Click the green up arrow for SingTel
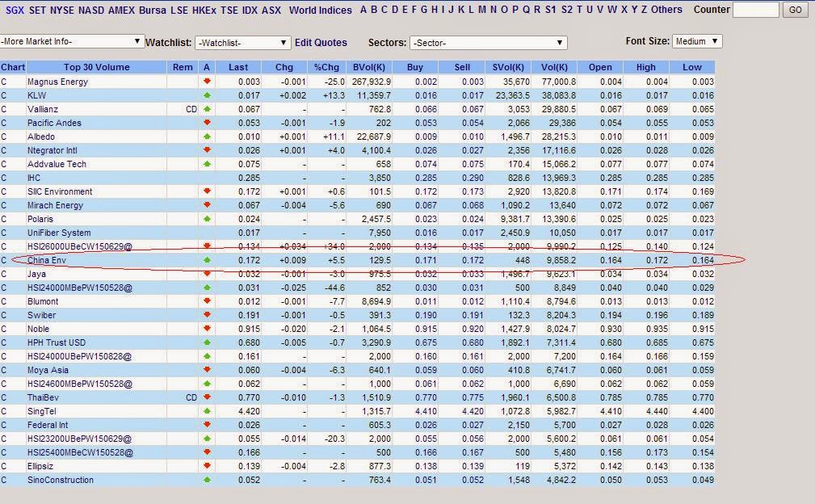The image size is (815, 504). coord(207,411)
